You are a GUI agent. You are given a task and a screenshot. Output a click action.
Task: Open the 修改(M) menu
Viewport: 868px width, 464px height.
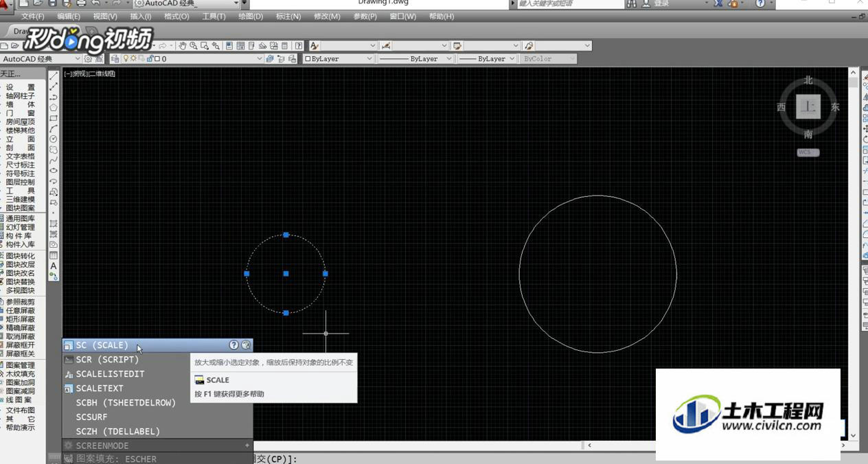[327, 16]
